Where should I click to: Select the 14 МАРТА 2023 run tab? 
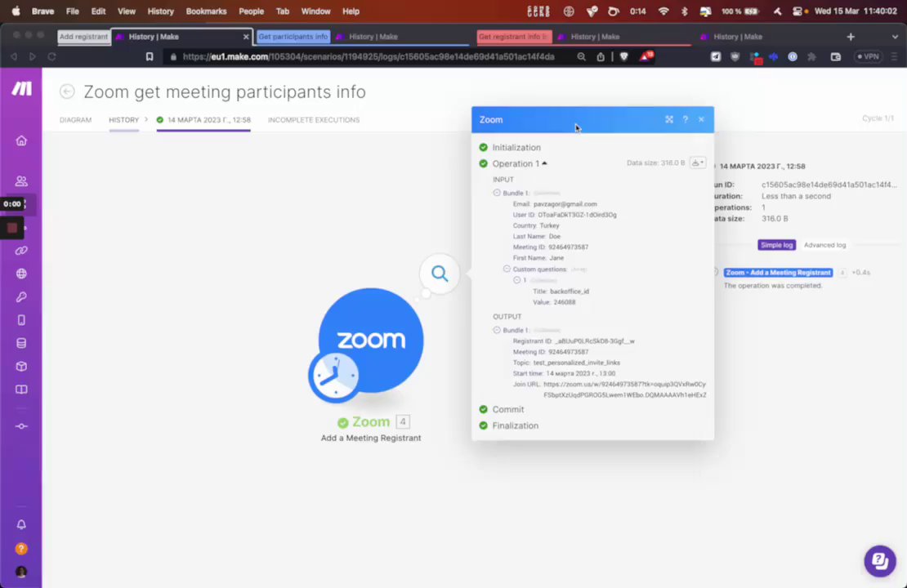pos(203,120)
